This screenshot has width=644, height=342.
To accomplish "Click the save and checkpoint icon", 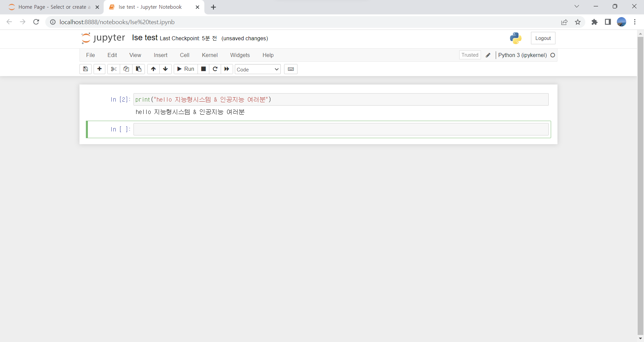I will click(x=86, y=69).
